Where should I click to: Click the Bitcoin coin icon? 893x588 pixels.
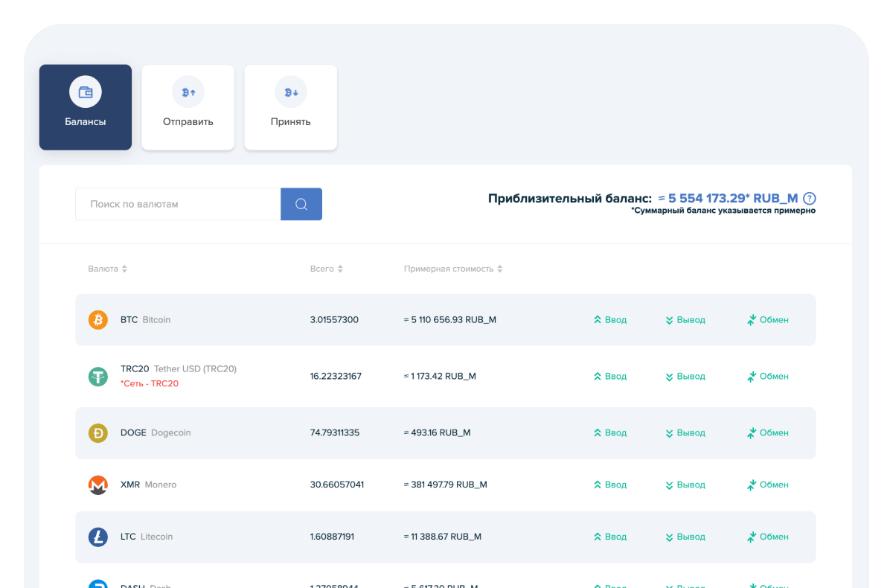point(97,319)
